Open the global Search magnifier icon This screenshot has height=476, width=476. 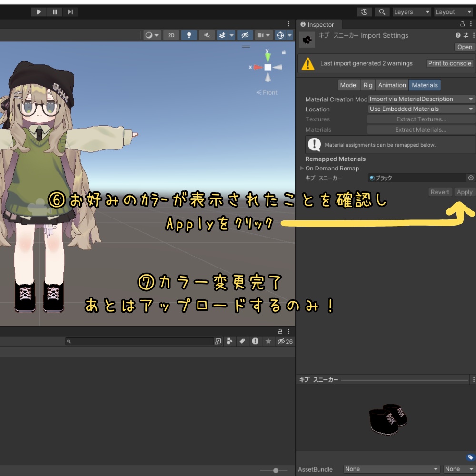[x=382, y=12]
